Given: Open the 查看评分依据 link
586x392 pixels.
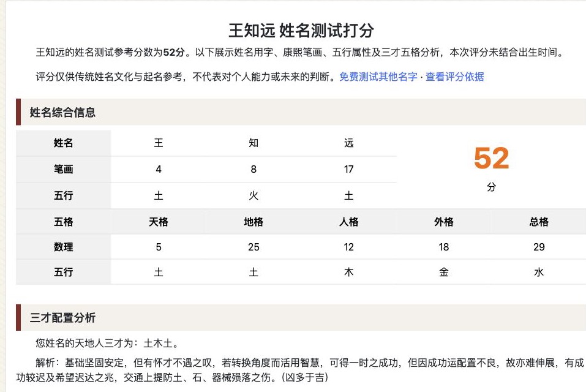Looking at the screenshot, I should (x=454, y=77).
